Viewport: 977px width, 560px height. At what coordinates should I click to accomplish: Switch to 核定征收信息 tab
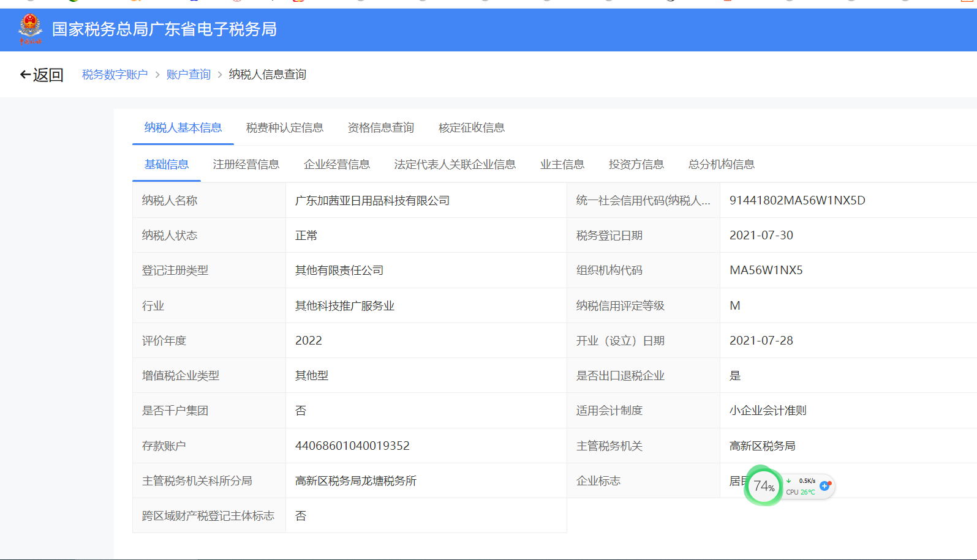coord(472,128)
